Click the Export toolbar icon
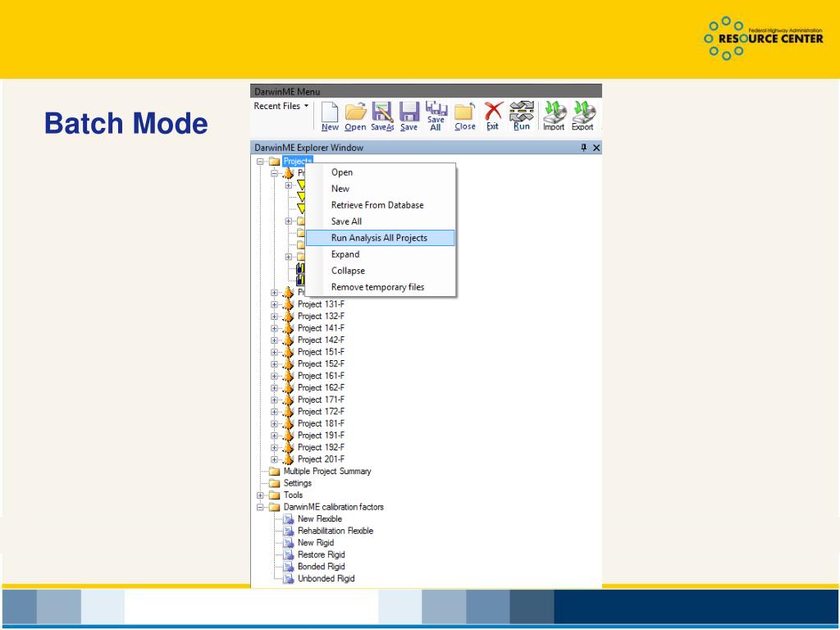Screen dimensions: 840x630 point(583,113)
